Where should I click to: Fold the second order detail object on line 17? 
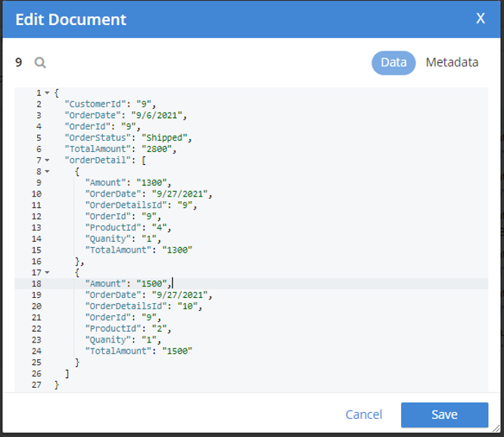click(x=47, y=272)
